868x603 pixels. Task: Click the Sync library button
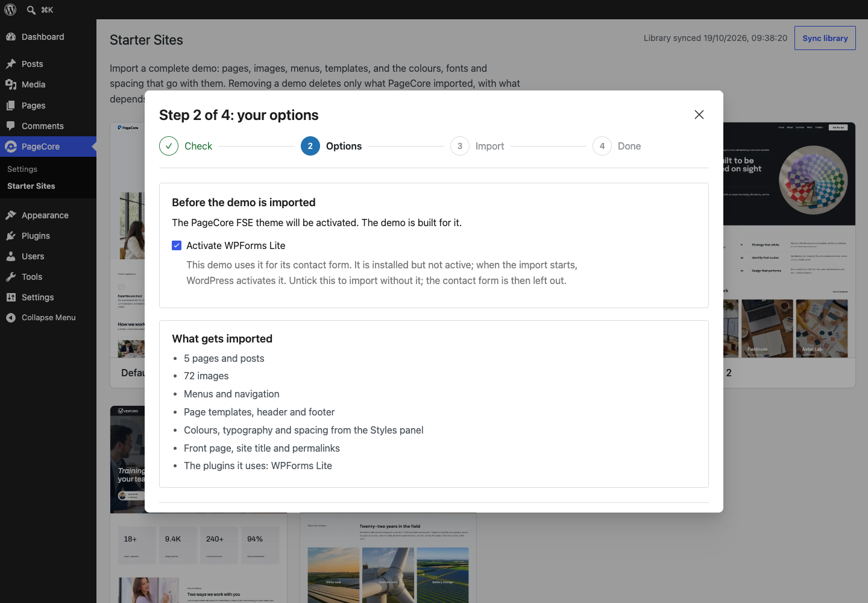pos(825,38)
